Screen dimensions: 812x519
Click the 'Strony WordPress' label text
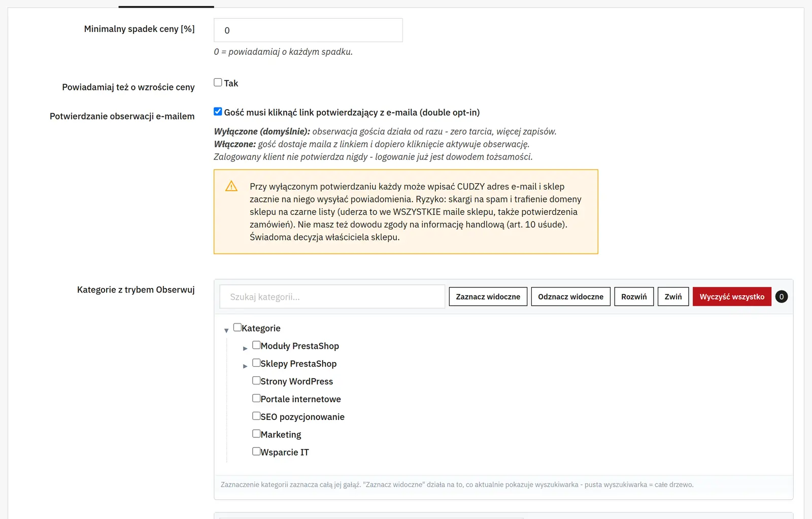click(x=297, y=381)
